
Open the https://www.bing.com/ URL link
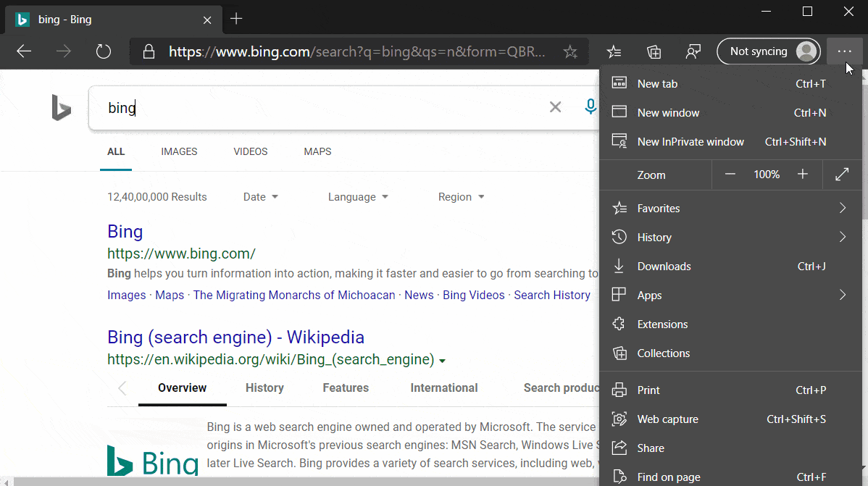point(182,254)
